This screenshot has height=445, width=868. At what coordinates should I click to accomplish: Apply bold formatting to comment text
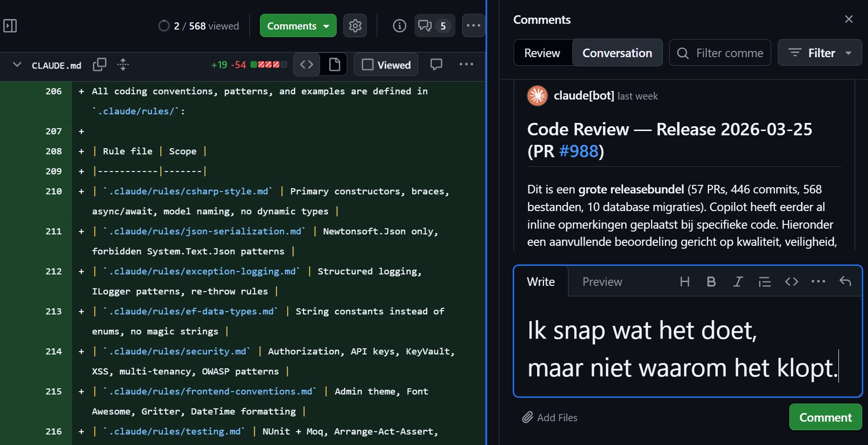tap(711, 282)
